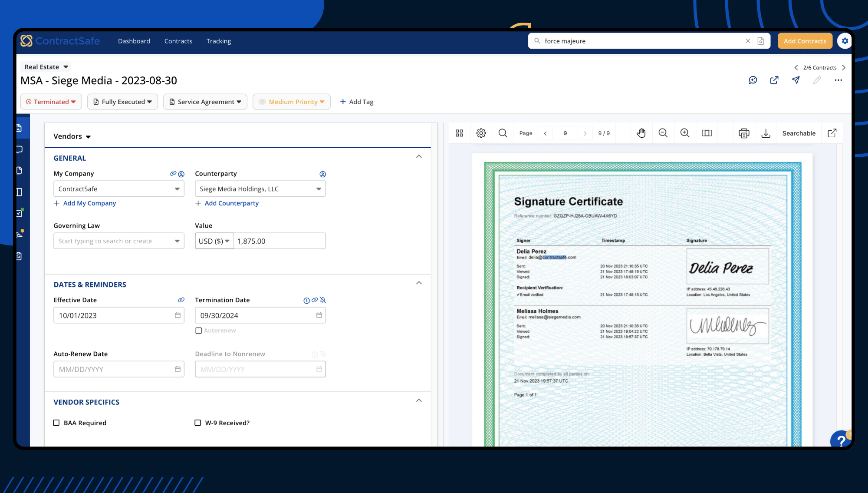This screenshot has height=493, width=868.
Task: Zoom in on the contract document
Action: pyautogui.click(x=685, y=133)
